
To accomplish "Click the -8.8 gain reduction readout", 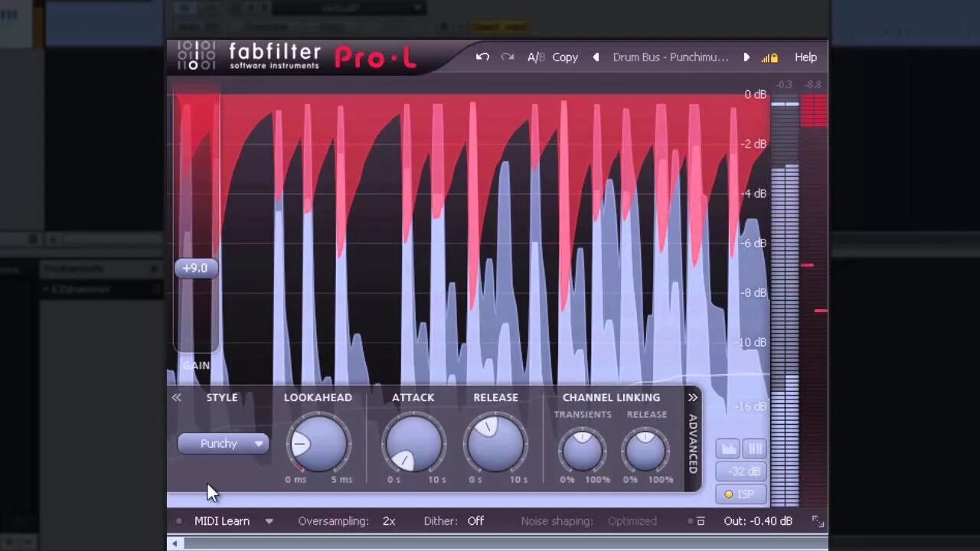I will [813, 85].
